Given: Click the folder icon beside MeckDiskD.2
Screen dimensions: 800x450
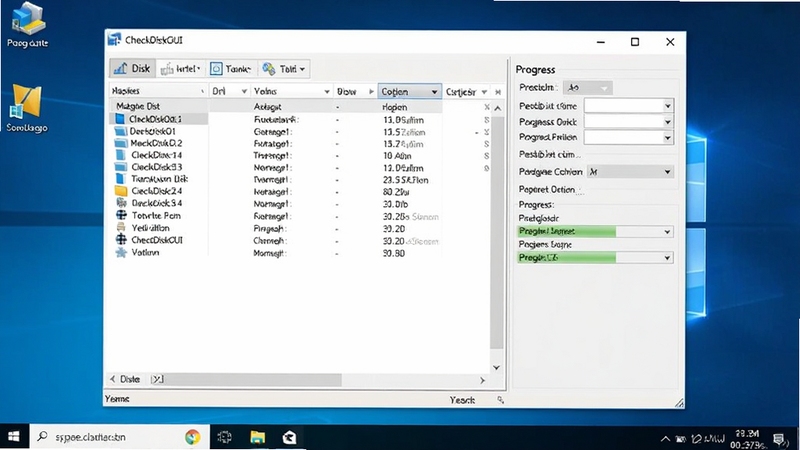Looking at the screenshot, I should click(120, 143).
